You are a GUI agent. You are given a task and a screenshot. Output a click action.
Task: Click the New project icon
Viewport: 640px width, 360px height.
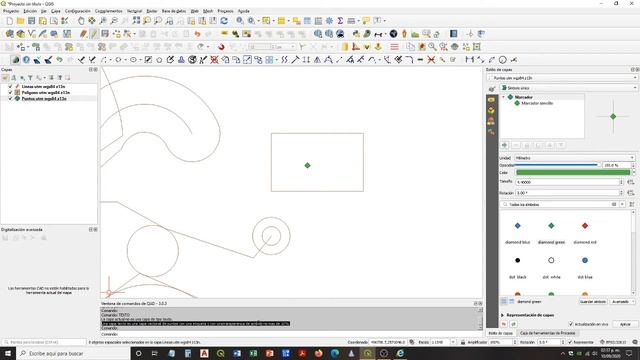point(9,21)
